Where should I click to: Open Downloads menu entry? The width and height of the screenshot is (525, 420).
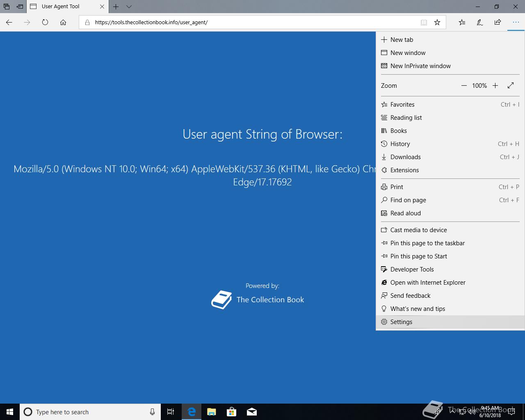(450, 157)
